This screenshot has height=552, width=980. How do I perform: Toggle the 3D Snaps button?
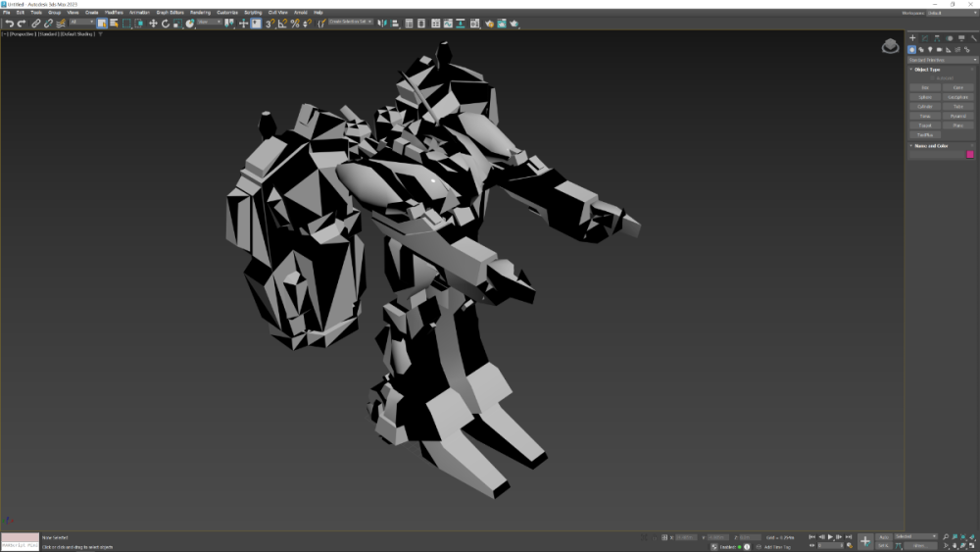(x=270, y=24)
